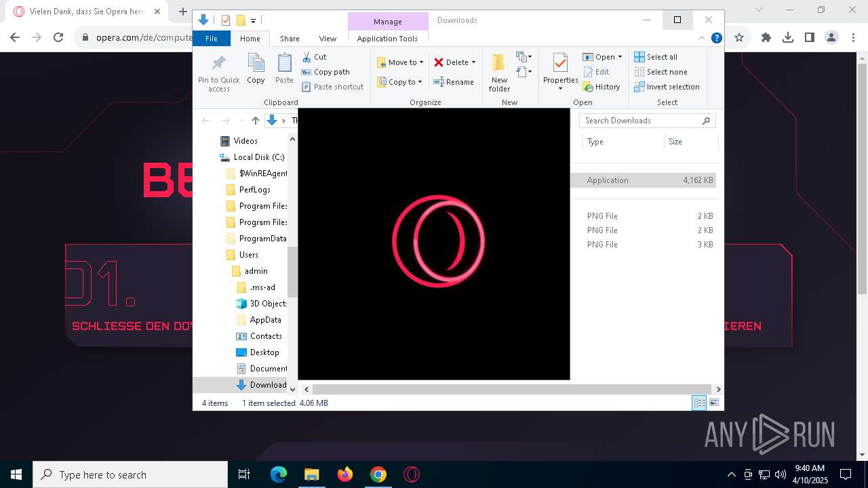This screenshot has width=868, height=488.
Task: Expand the Open dropdown arrow in ribbon
Action: pyautogui.click(x=620, y=57)
